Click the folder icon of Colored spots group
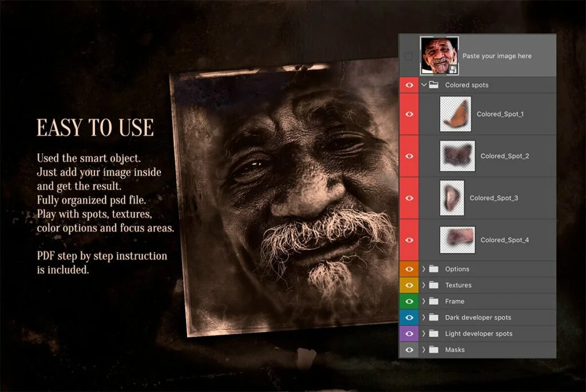Image resolution: width=586 pixels, height=392 pixels. click(x=434, y=85)
